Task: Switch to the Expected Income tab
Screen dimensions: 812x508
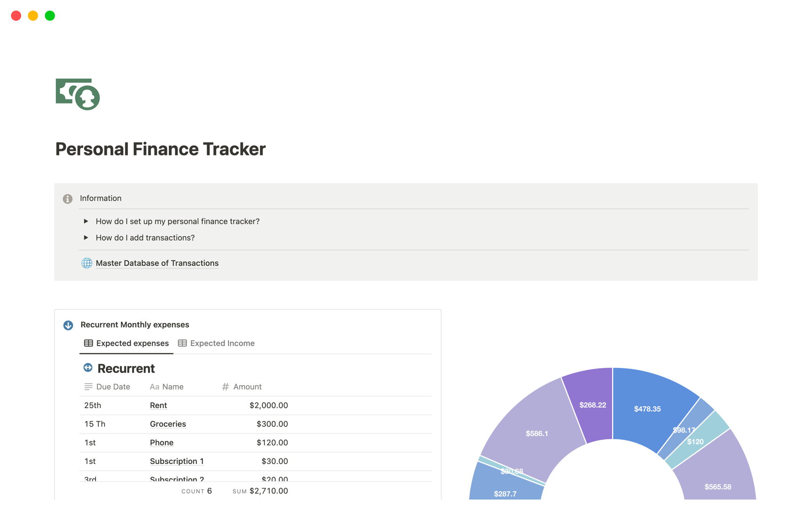Action: [x=222, y=343]
